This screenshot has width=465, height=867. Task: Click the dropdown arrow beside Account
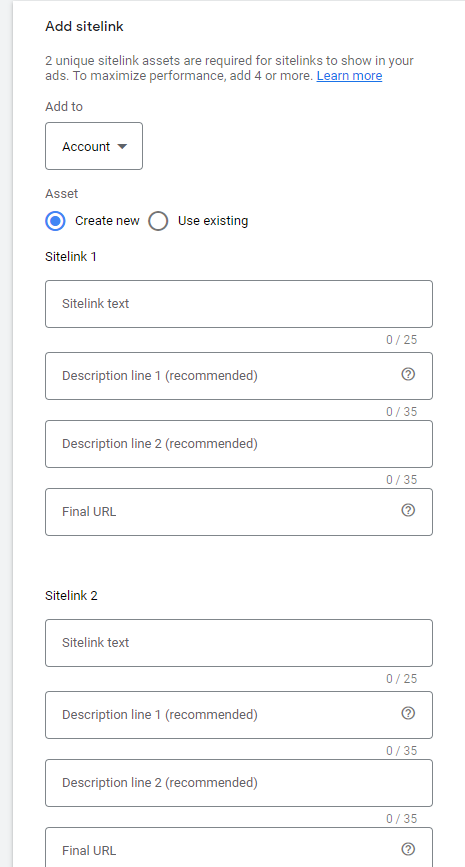[x=122, y=147]
